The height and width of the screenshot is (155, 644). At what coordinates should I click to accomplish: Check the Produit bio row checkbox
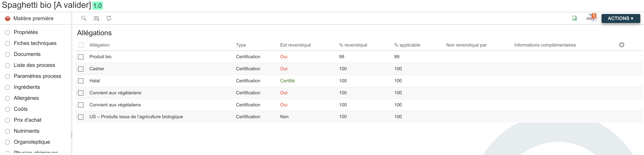pos(81,57)
